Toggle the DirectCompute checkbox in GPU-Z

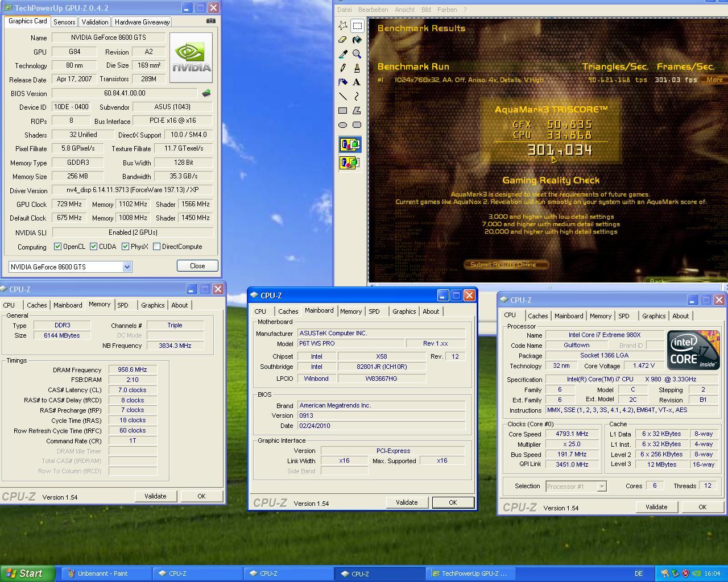156,247
